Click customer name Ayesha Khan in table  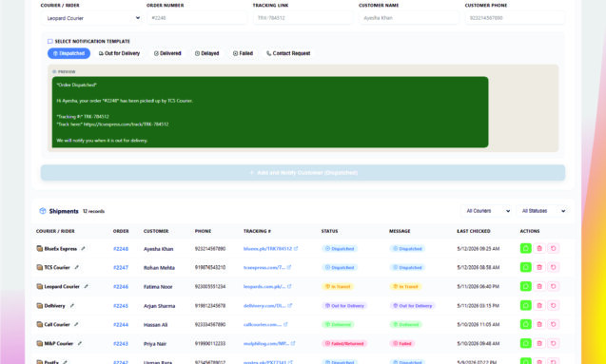pos(159,249)
